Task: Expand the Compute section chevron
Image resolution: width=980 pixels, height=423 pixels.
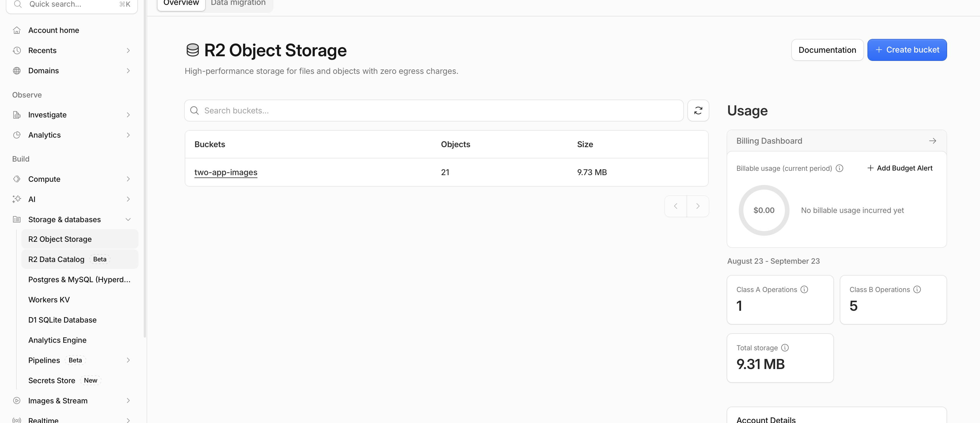Action: [x=128, y=179]
